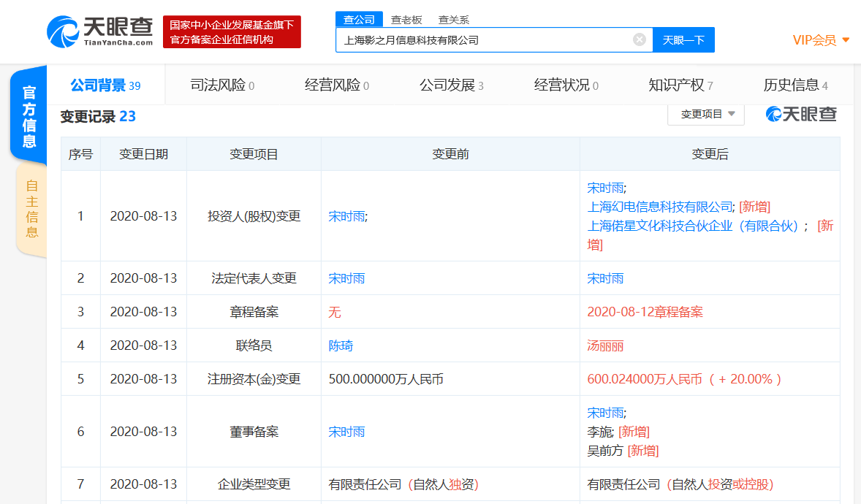Open the 历史信息 4 tab
The height and width of the screenshot is (504, 861).
coord(796,85)
